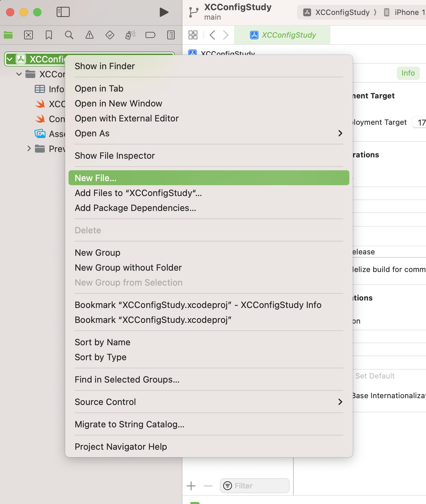
Task: Click the git branch icon beside main
Action: click(194, 12)
